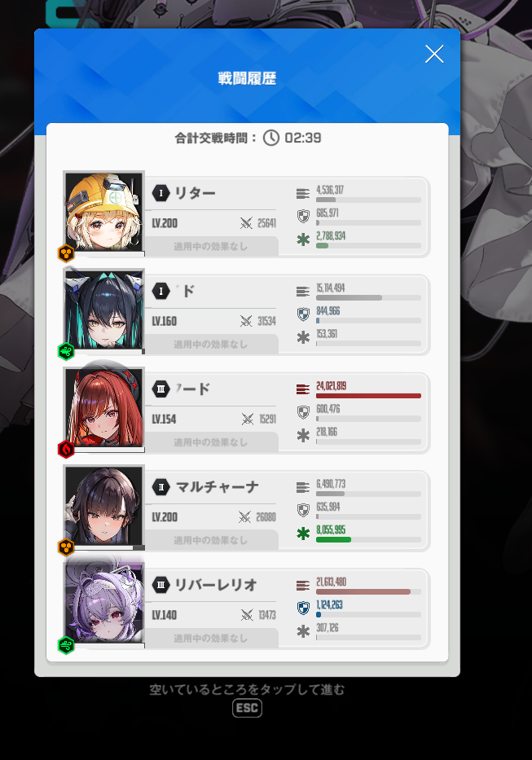This screenshot has width=532, height=760.
Task: Click the fire element badge on LV.154 portrait
Action: coord(66,450)
